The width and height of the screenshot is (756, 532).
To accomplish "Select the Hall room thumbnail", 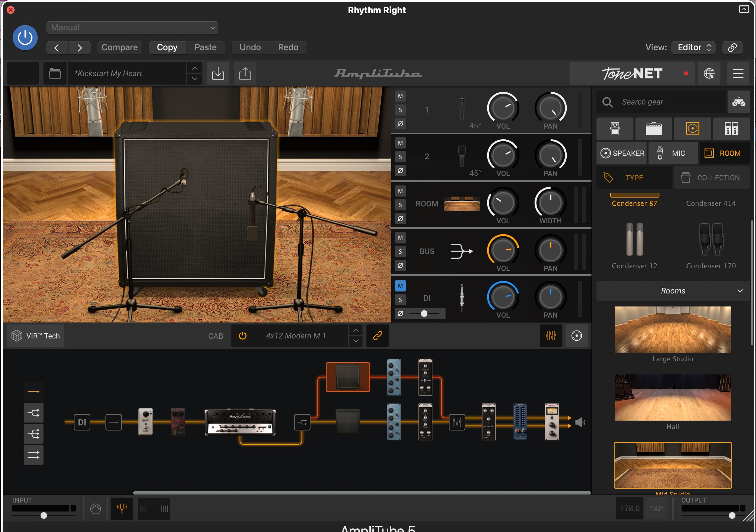I will pyautogui.click(x=673, y=398).
